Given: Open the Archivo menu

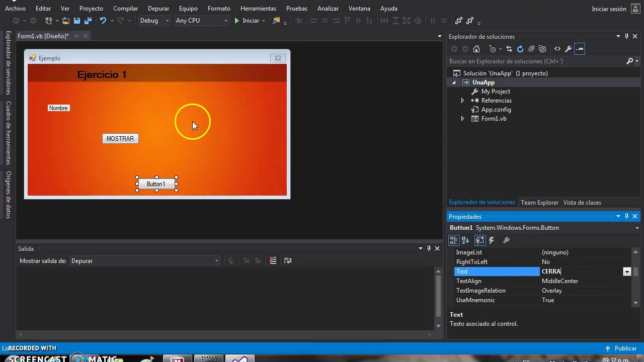Looking at the screenshot, I should [15, 9].
